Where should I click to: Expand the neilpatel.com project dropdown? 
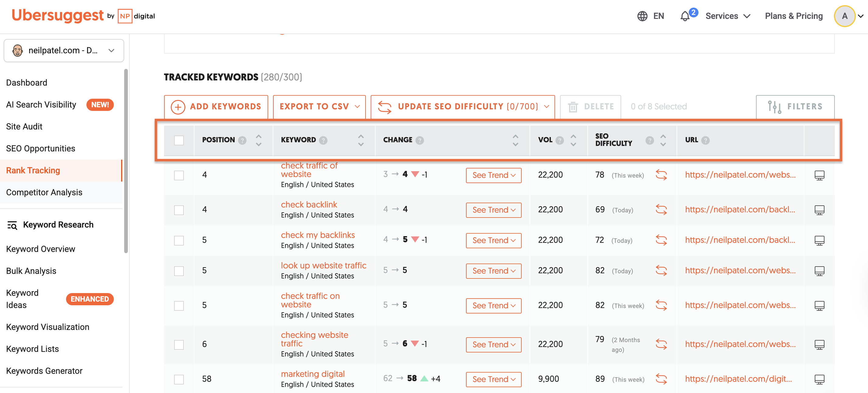tap(64, 50)
